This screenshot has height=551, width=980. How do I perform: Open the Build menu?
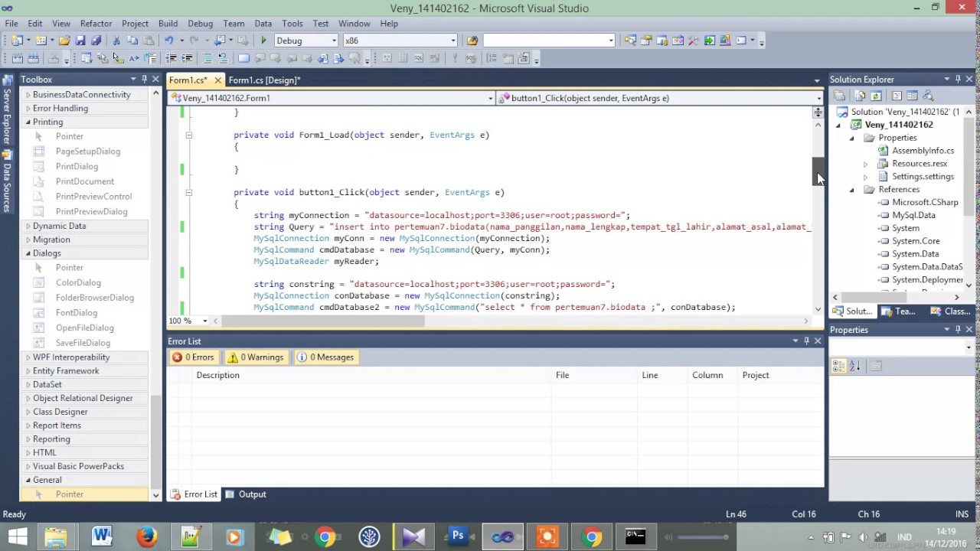coord(168,24)
